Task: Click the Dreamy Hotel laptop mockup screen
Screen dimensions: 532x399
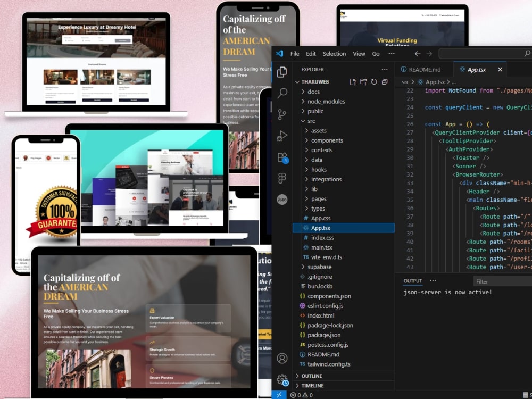Action: click(x=96, y=61)
